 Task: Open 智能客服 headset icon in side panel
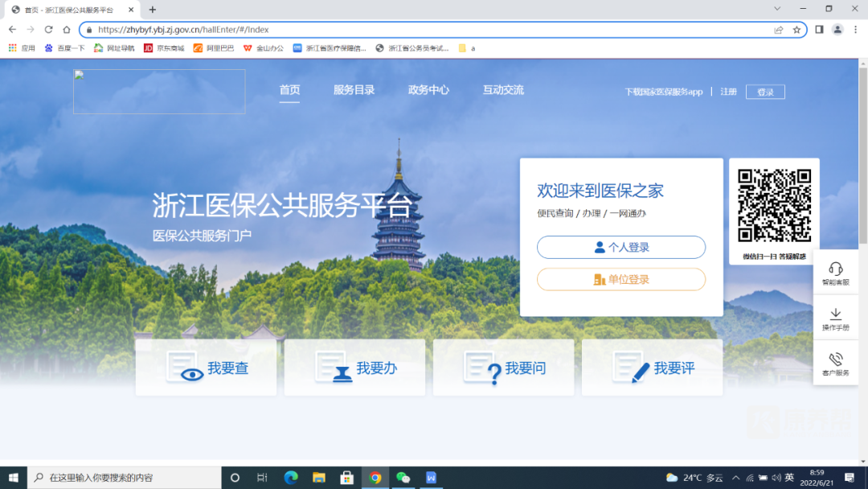coord(835,273)
